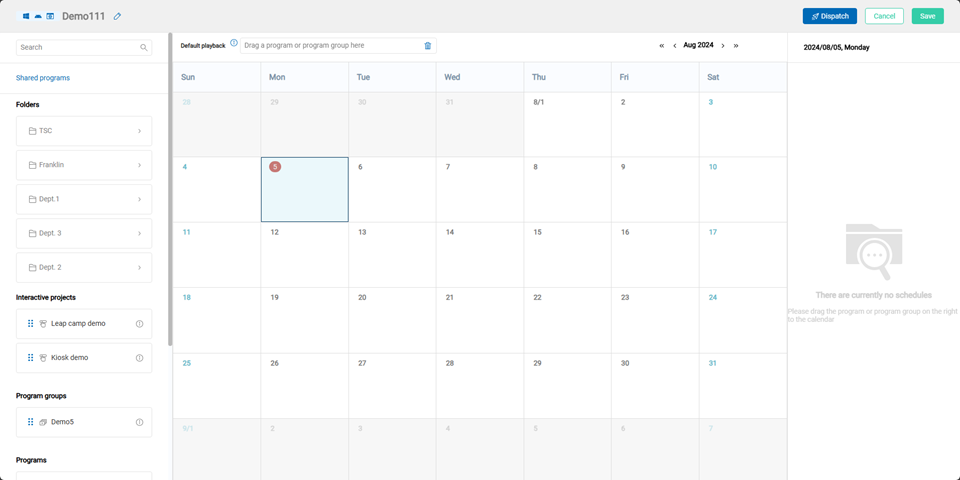The height and width of the screenshot is (480, 960).
Task: Click the pencil edit icon beside Demo111
Action: (x=117, y=17)
